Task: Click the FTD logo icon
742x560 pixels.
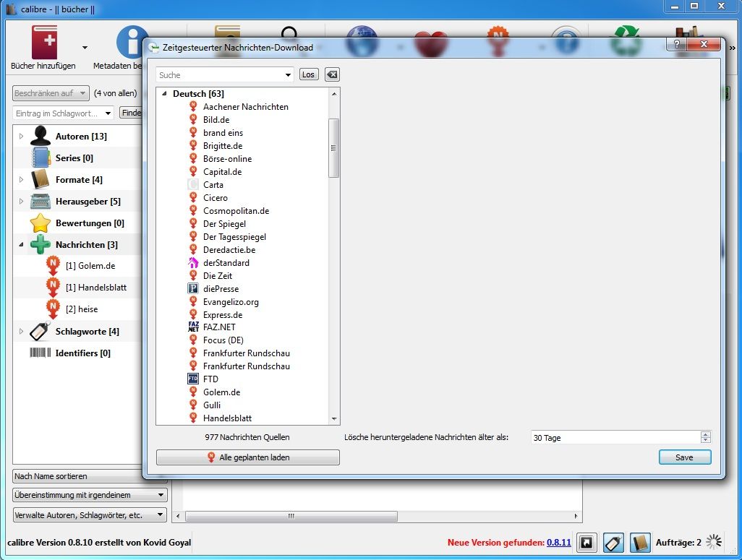Action: [x=193, y=379]
